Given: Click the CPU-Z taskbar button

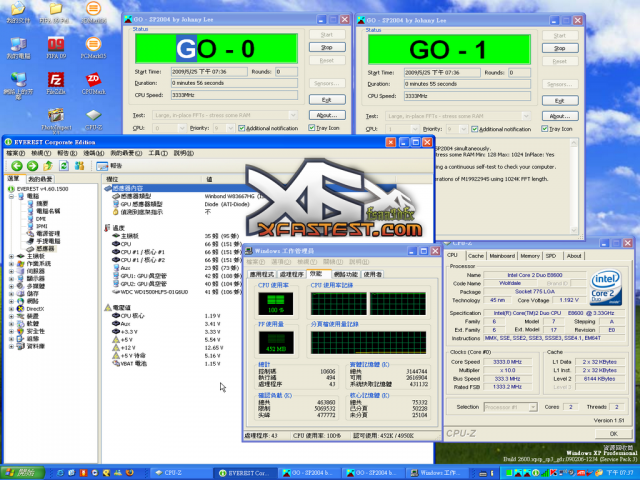Looking at the screenshot, I should tap(180, 473).
